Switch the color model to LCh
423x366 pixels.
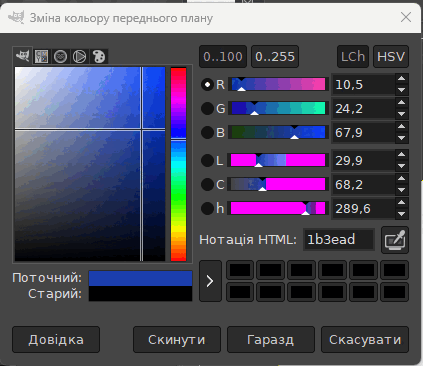tap(353, 57)
